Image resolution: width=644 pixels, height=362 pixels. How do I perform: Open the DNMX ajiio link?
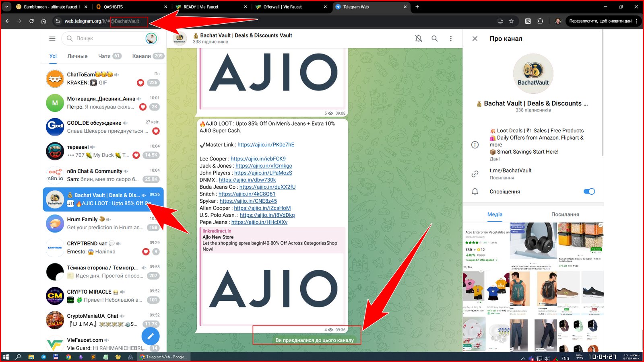pyautogui.click(x=247, y=180)
